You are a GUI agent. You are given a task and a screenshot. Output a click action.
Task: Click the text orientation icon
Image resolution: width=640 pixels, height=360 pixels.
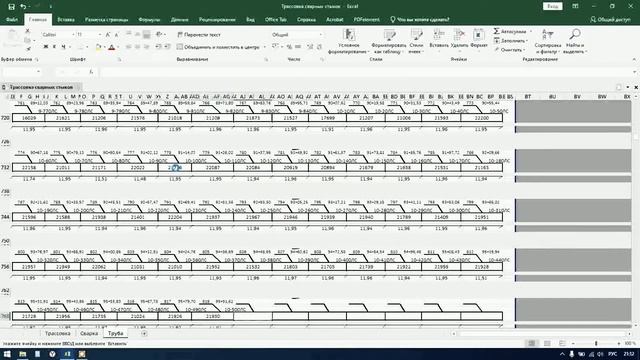pyautogui.click(x=159, y=35)
